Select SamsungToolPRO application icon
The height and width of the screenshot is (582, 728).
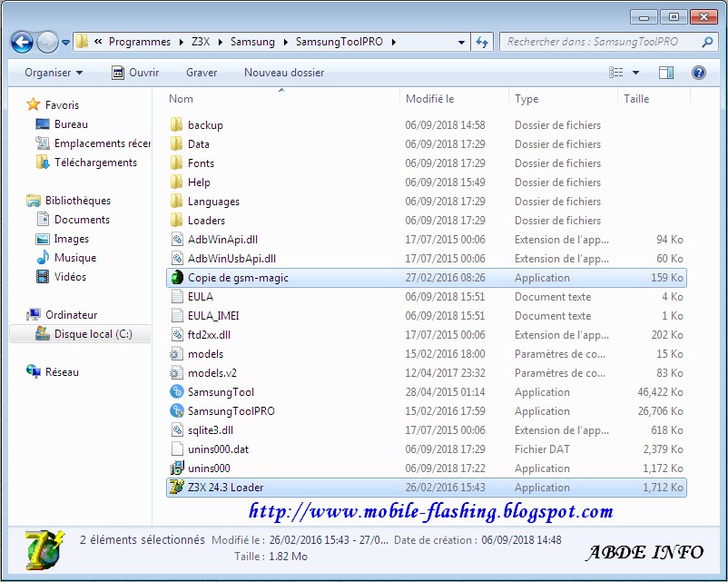(176, 410)
